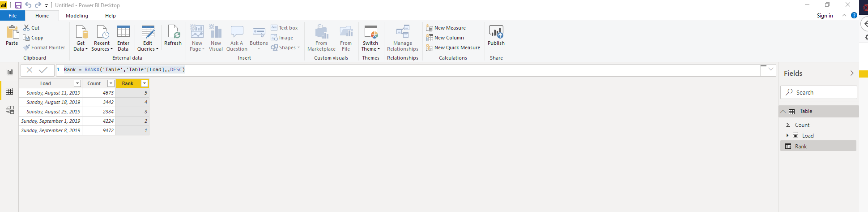Collapse the Fields pane with chevron
The height and width of the screenshot is (212, 868).
point(852,73)
